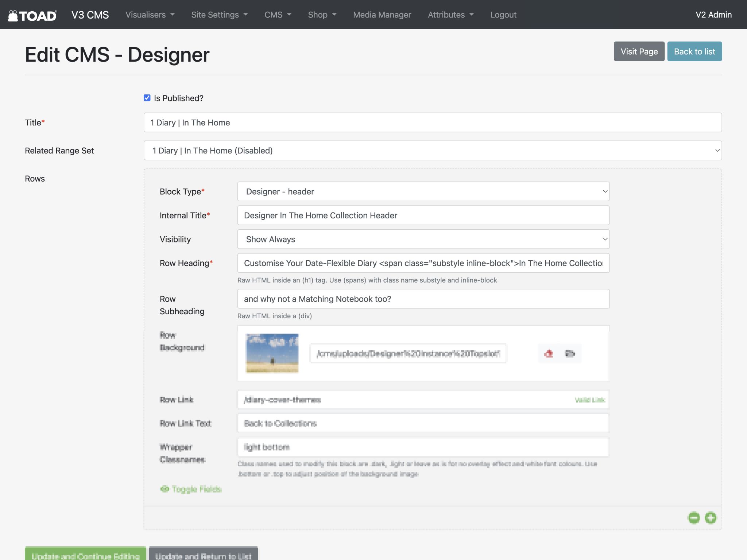Uncheck the Is Published checkbox
The image size is (747, 560).
click(147, 98)
